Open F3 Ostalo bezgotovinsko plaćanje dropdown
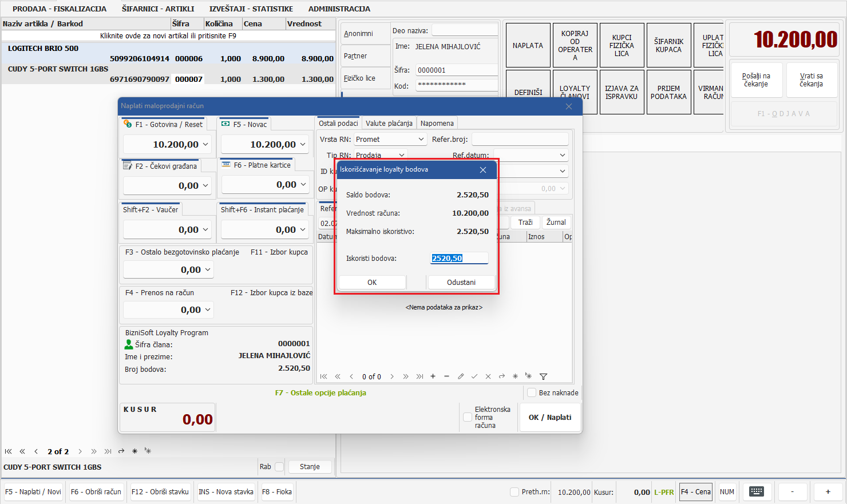Viewport: 847px width, 504px height. pyautogui.click(x=208, y=269)
